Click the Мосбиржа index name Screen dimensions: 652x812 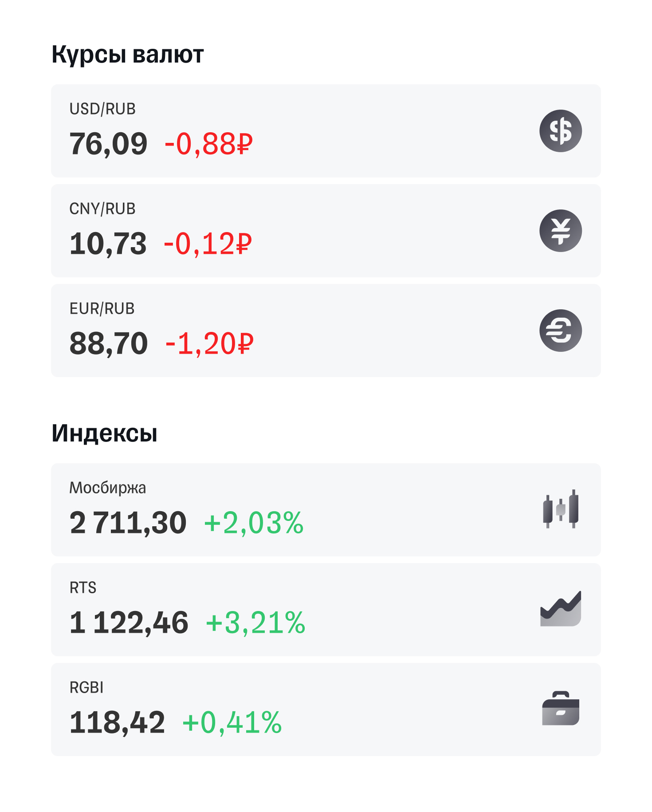click(x=108, y=488)
